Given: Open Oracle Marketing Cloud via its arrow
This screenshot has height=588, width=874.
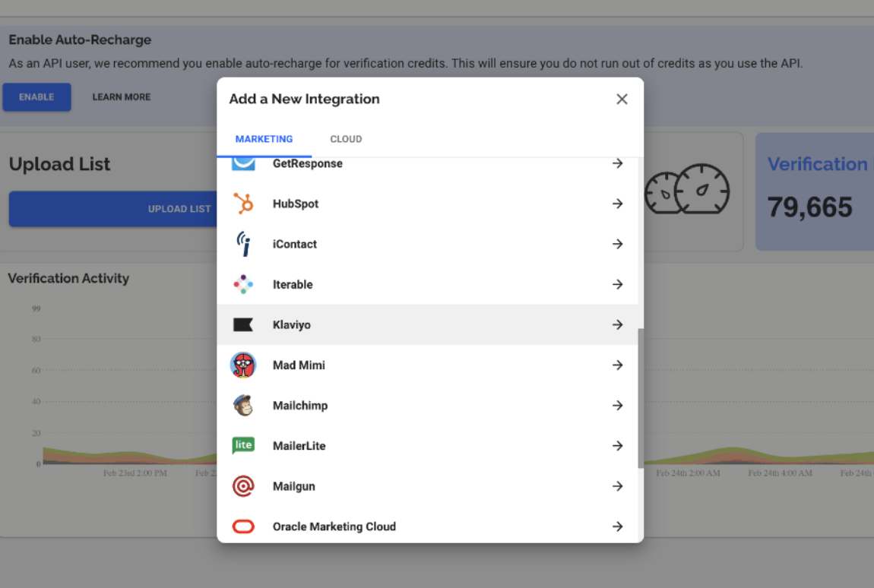Looking at the screenshot, I should 618,526.
